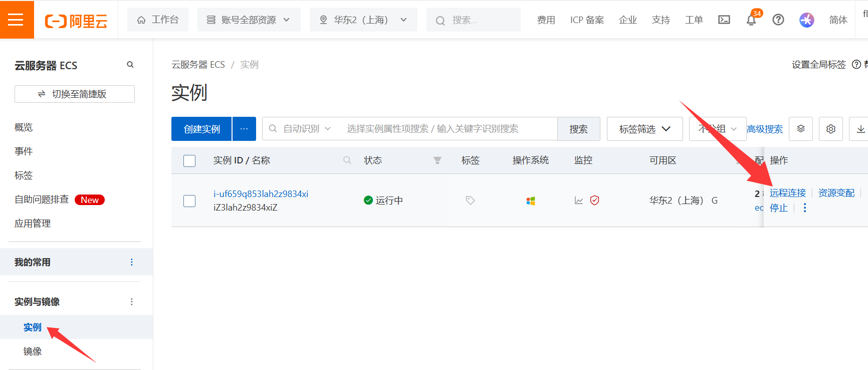This screenshot has width=868, height=370.
Task: Click the 创建实例 button
Action: click(x=201, y=129)
